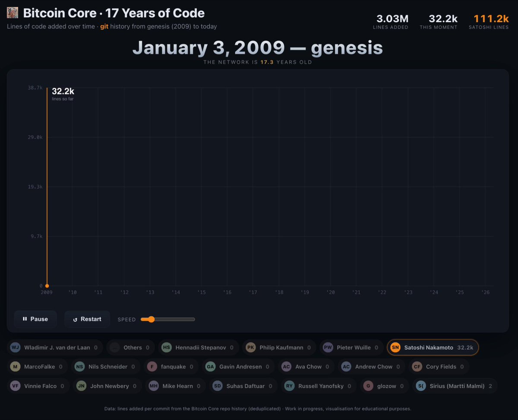518x420 pixels.
Task: Toggle MarcoFalke contributor chip
Action: (x=38, y=366)
